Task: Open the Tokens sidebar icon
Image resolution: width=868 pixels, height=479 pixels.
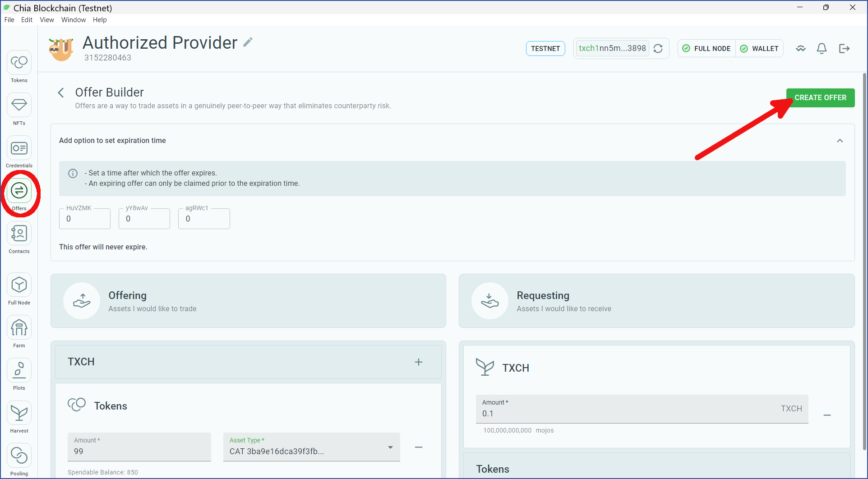Action: [x=19, y=66]
